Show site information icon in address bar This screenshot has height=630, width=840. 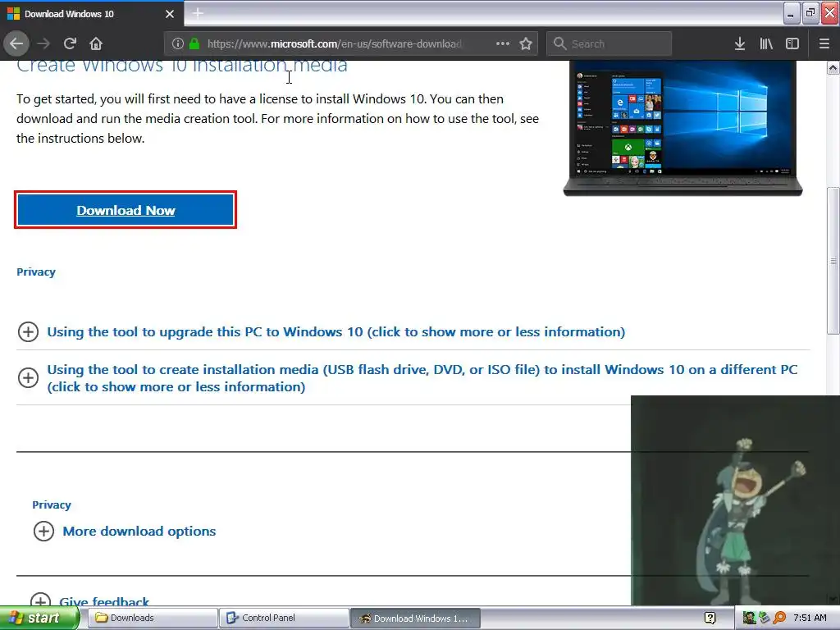[178, 44]
